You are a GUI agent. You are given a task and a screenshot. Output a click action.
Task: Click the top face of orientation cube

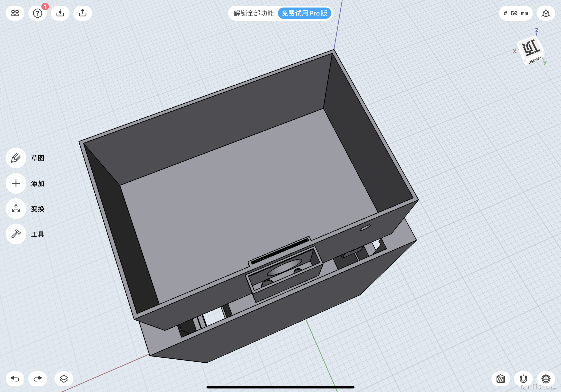[x=530, y=48]
